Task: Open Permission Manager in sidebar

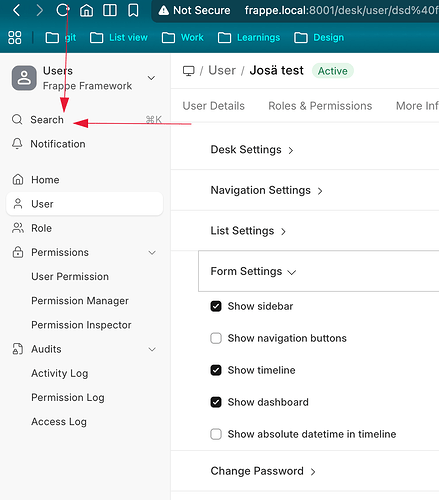Action: (80, 301)
